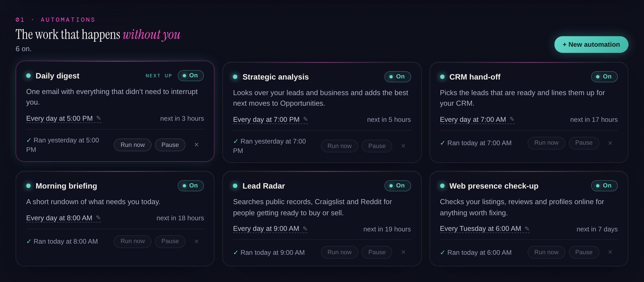
Task: Delete Morning briefing automation with X icon
Action: pyautogui.click(x=196, y=241)
